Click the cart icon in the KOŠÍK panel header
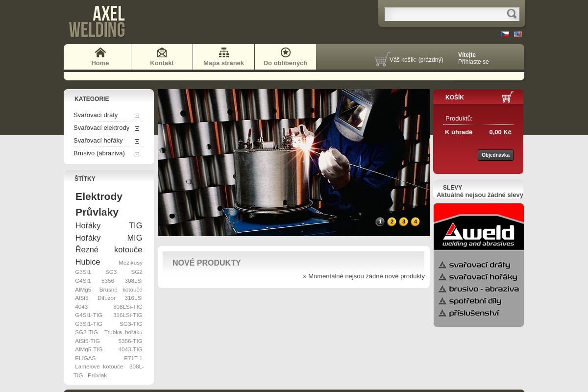588x392 pixels. [507, 97]
